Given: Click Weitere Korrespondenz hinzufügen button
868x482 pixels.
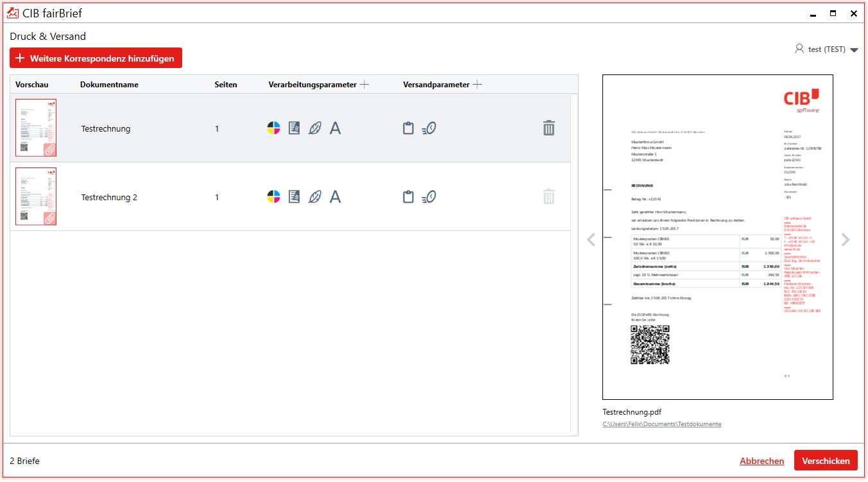Looking at the screenshot, I should [x=96, y=58].
